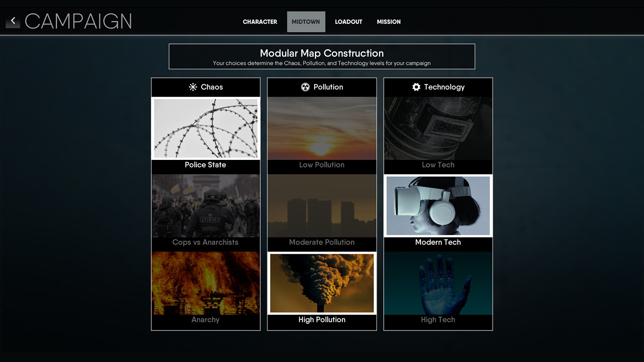Select the Low Tech option
The image size is (644, 362).
[x=438, y=134]
